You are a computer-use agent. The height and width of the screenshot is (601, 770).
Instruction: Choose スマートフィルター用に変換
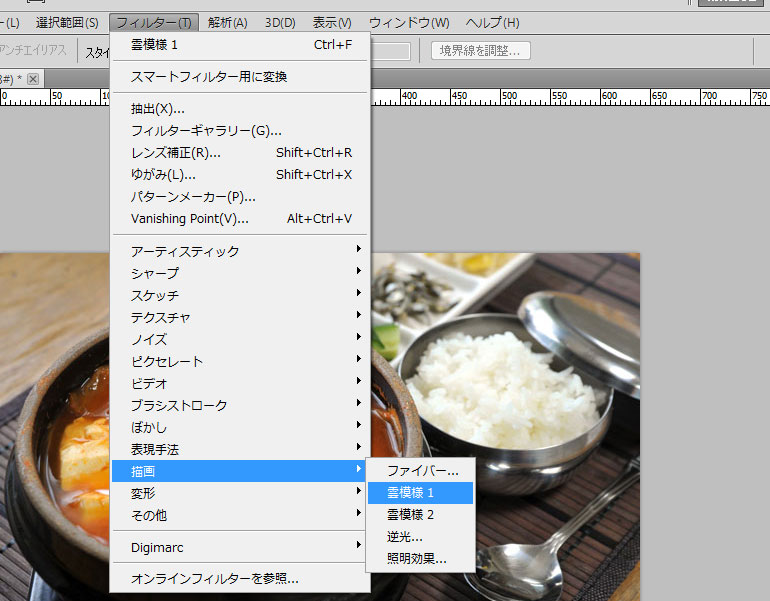tap(241, 77)
